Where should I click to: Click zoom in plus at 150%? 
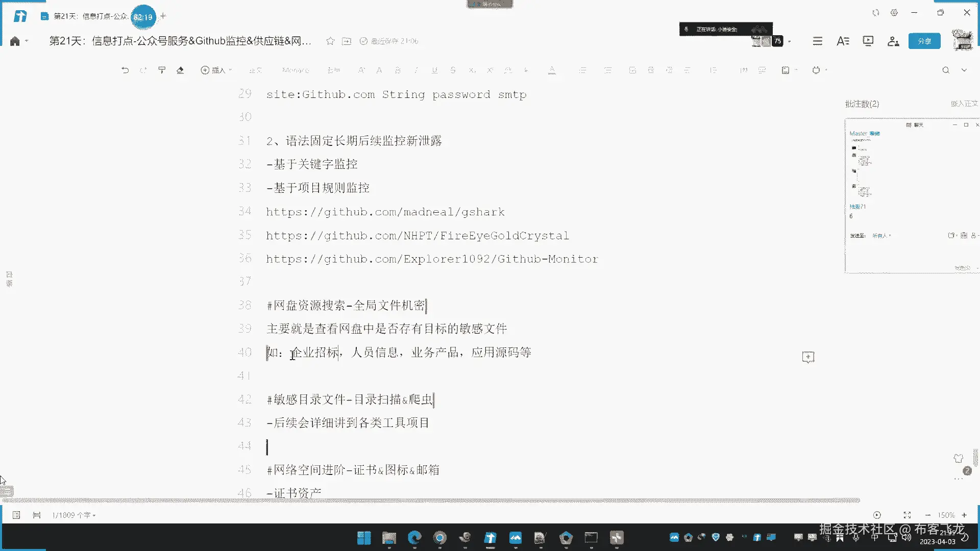coord(964,515)
